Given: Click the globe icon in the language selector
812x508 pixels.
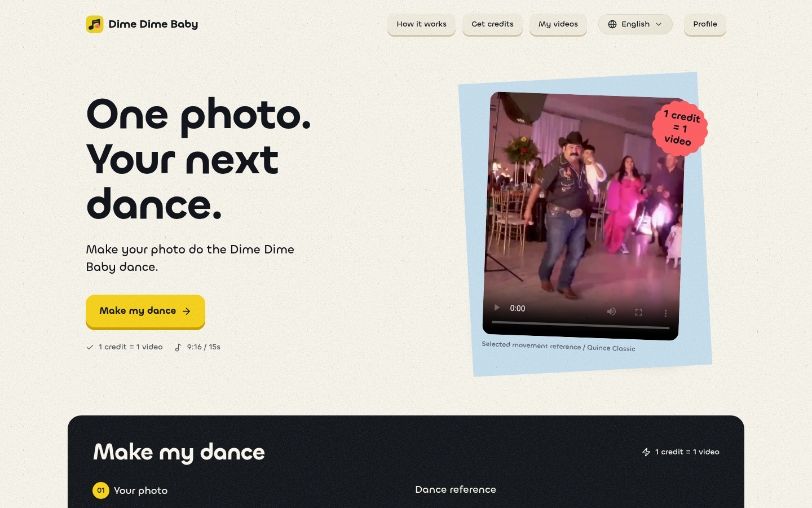Looking at the screenshot, I should [612, 24].
